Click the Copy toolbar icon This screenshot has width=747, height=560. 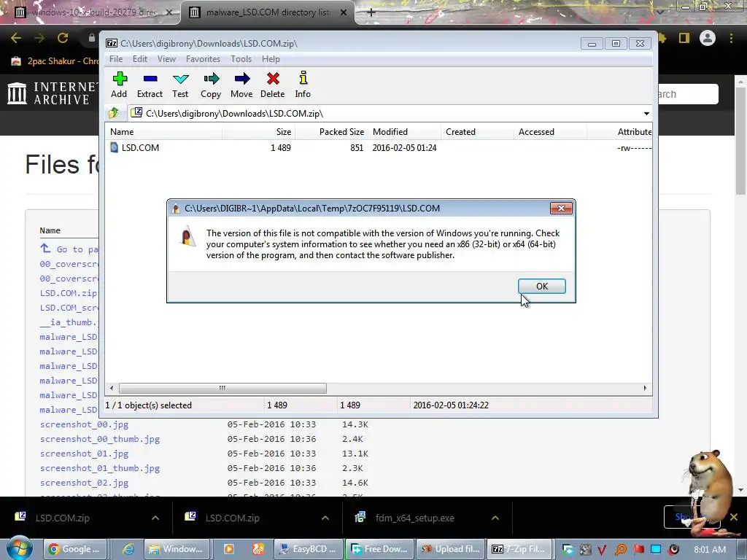click(211, 79)
